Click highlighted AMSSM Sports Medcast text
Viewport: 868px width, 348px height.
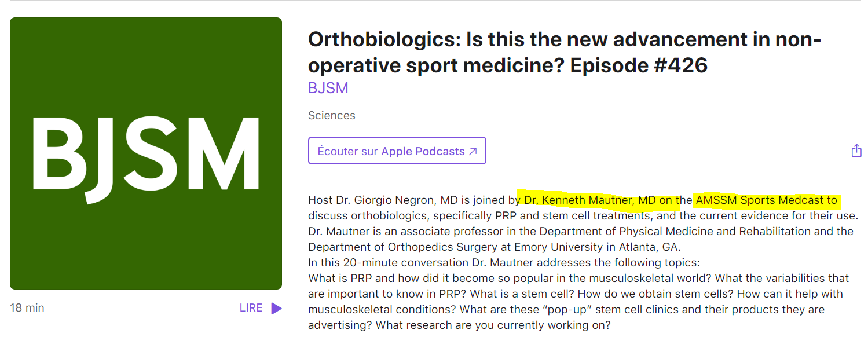coord(759,200)
